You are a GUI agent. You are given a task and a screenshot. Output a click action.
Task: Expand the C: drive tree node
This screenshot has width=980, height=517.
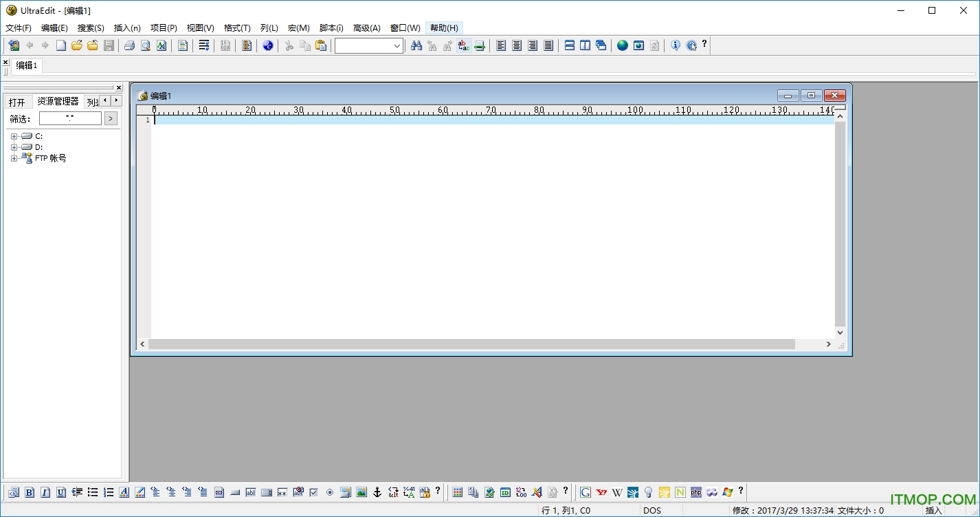click(x=14, y=137)
